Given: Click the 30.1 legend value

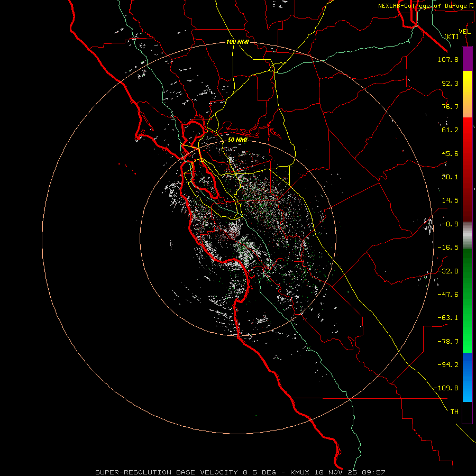Looking at the screenshot, I should (450, 177).
